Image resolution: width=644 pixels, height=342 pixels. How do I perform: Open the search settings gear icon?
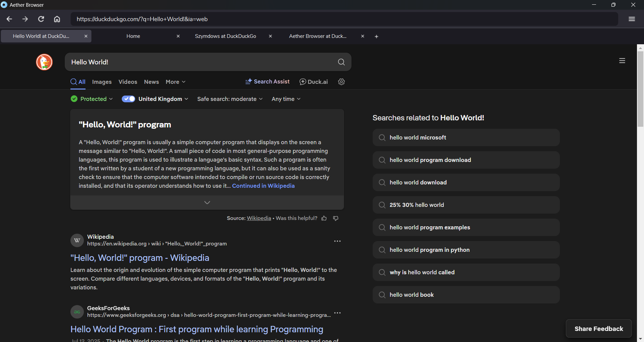click(x=341, y=82)
